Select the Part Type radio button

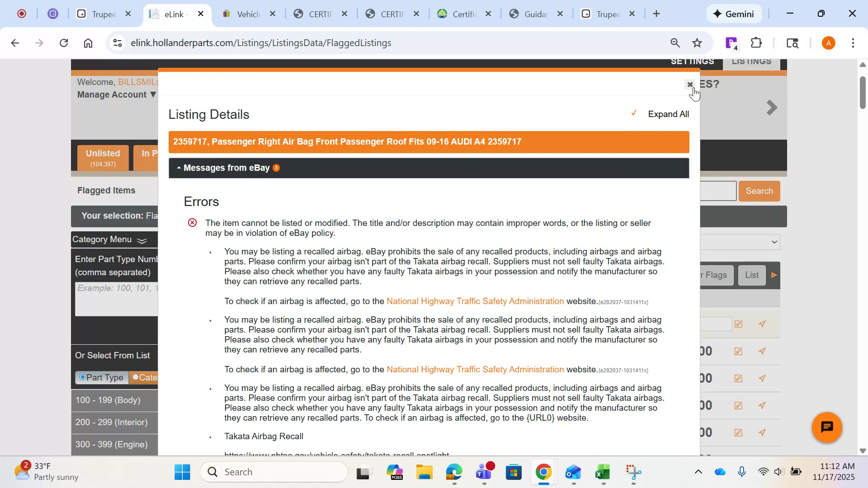click(x=83, y=377)
